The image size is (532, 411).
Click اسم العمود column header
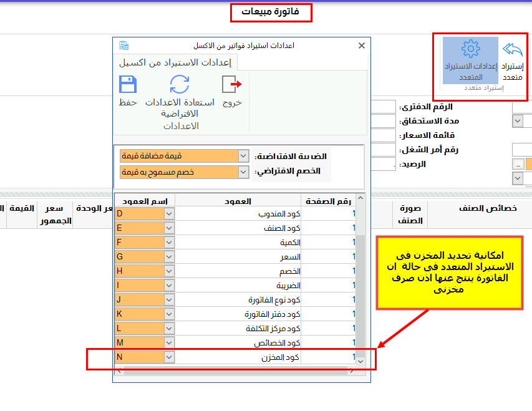(x=145, y=201)
